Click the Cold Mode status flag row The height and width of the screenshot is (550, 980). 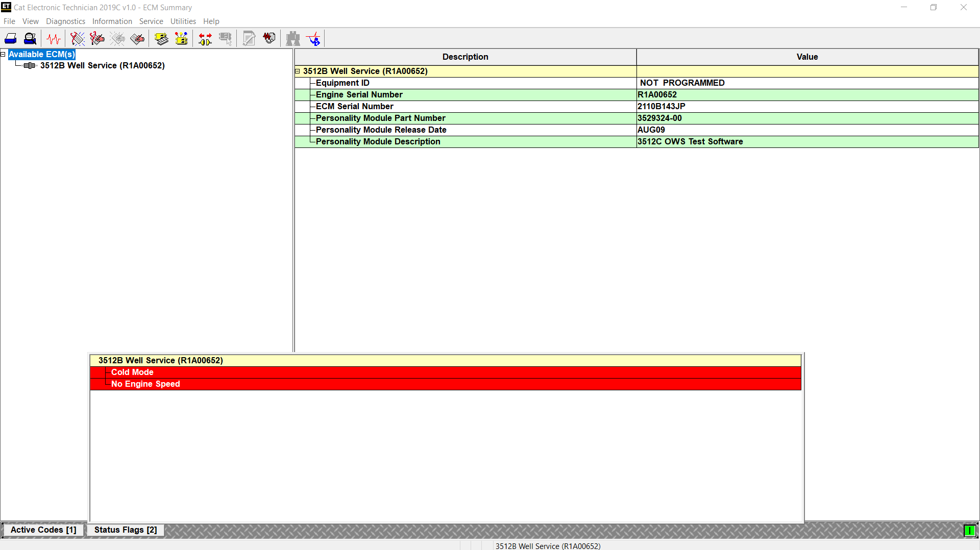pyautogui.click(x=132, y=372)
